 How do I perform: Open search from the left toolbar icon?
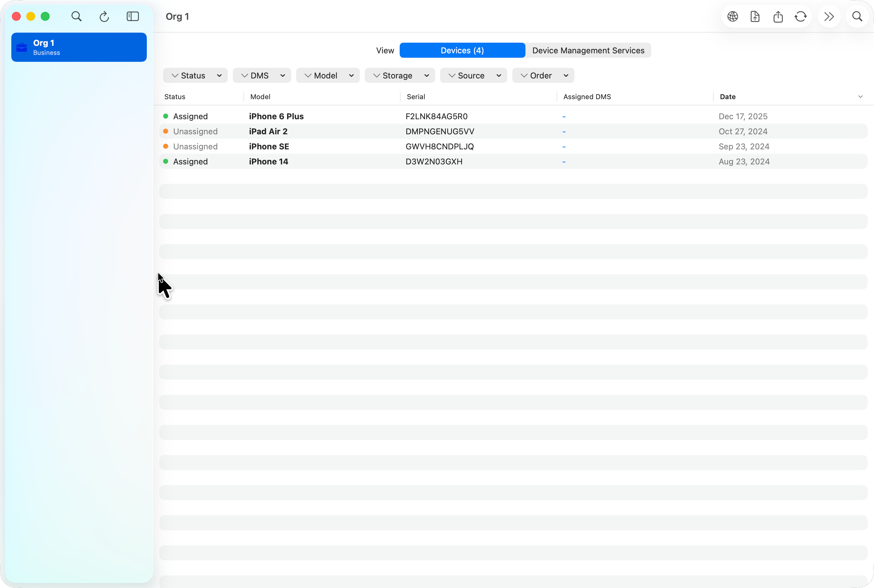[x=77, y=17]
